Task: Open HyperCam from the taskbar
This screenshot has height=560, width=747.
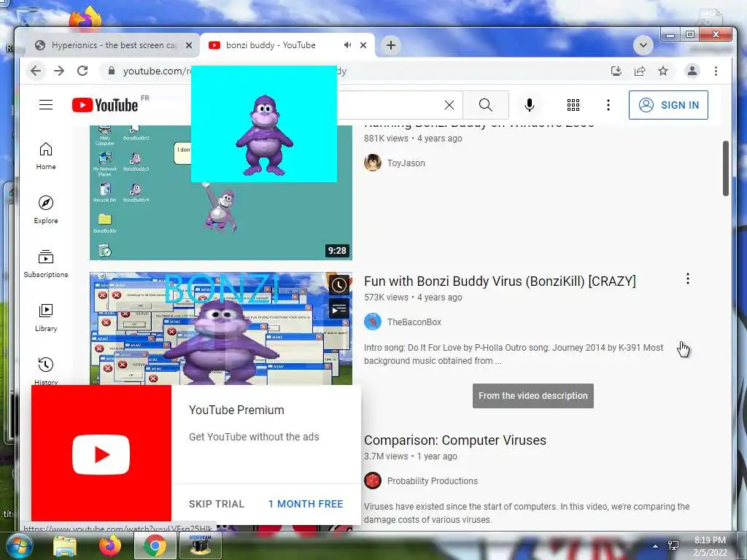Action: [x=200, y=546]
